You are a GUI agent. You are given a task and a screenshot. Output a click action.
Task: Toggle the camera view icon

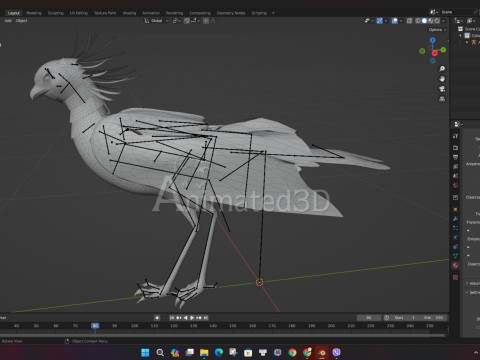[x=442, y=89]
